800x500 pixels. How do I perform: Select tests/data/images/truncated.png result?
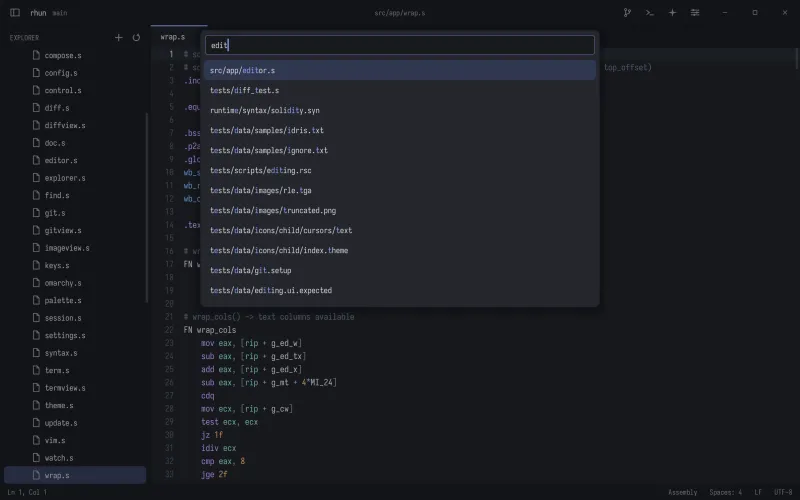(x=399, y=210)
